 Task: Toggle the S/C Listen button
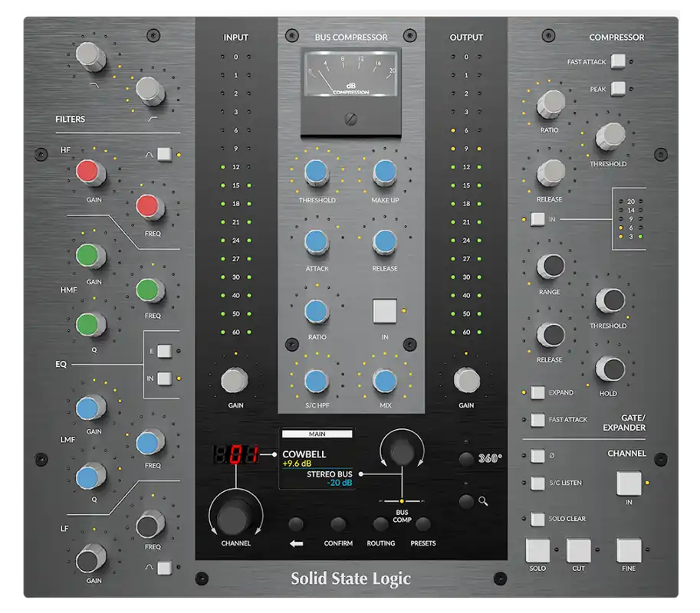(537, 484)
